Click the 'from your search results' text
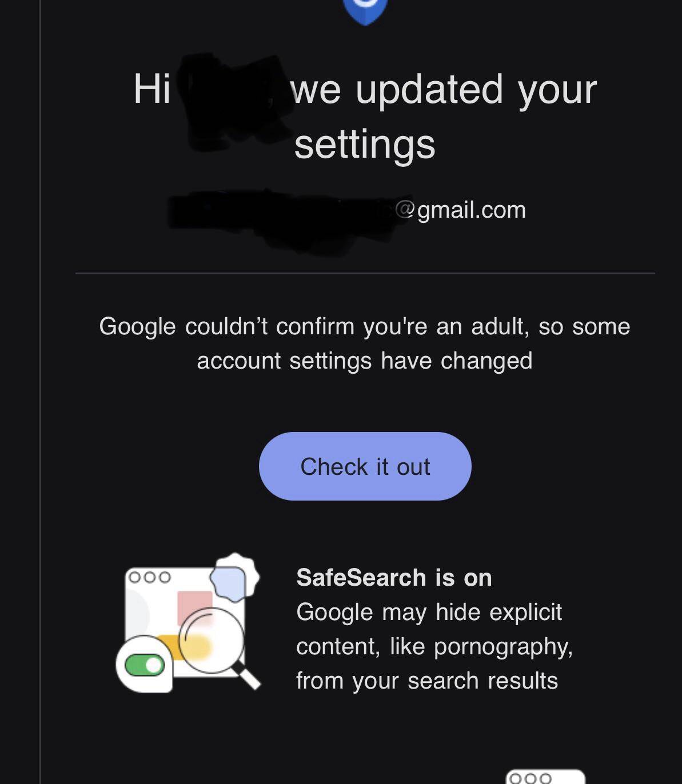 point(426,681)
